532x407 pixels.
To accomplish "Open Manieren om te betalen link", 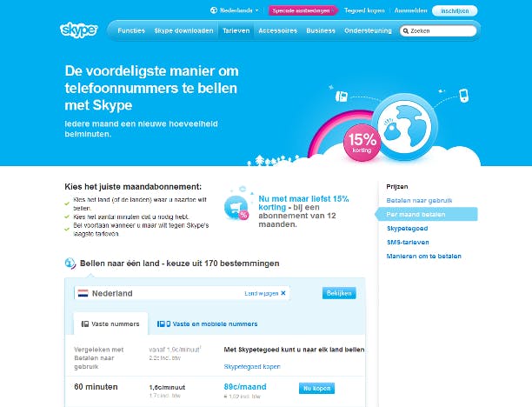I will 423,256.
